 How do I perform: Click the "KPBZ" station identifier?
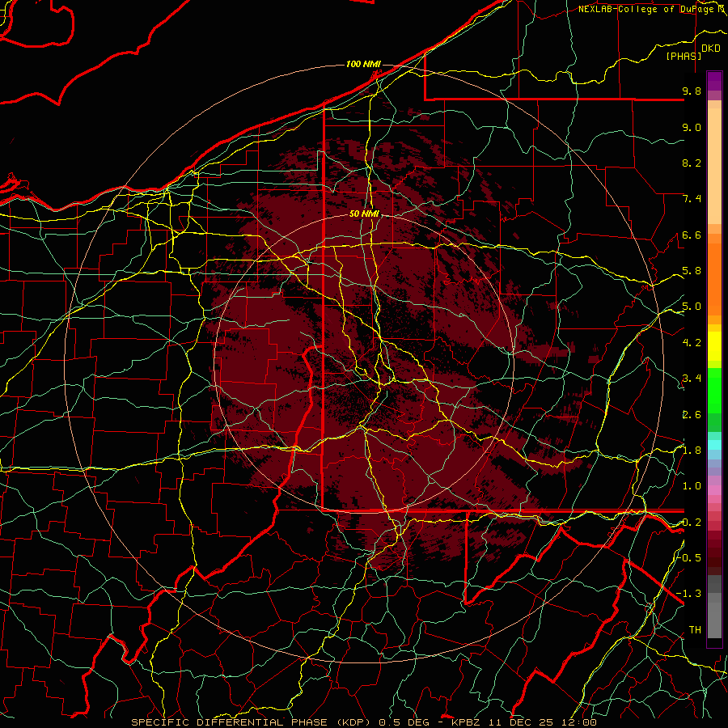click(x=467, y=722)
